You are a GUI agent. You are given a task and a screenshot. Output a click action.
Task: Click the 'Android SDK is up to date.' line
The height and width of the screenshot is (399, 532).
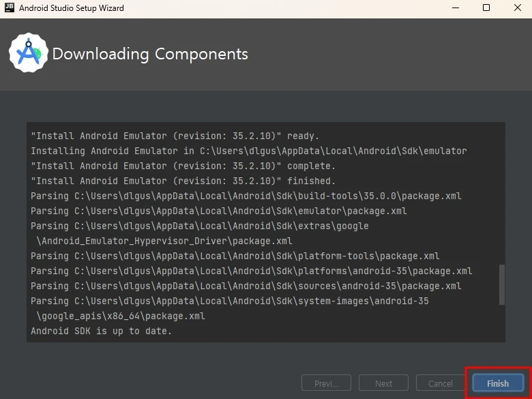(x=101, y=331)
